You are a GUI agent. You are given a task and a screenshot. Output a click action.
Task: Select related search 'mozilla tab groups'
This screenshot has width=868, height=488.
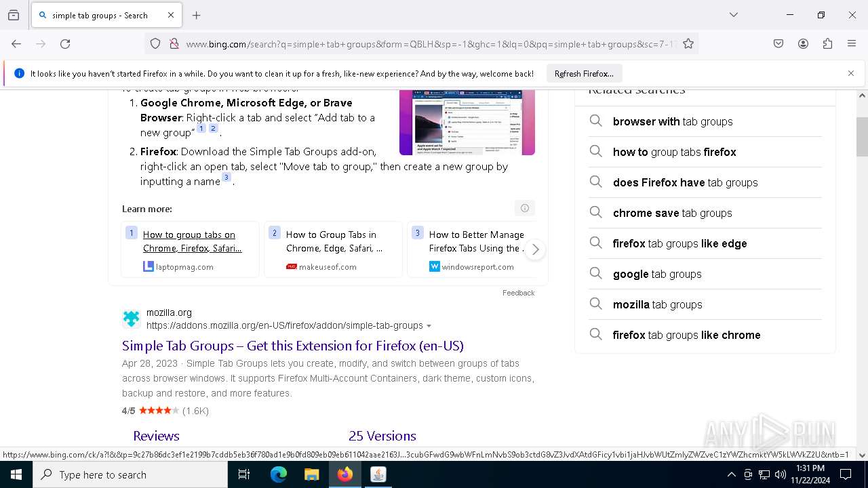click(x=705, y=304)
